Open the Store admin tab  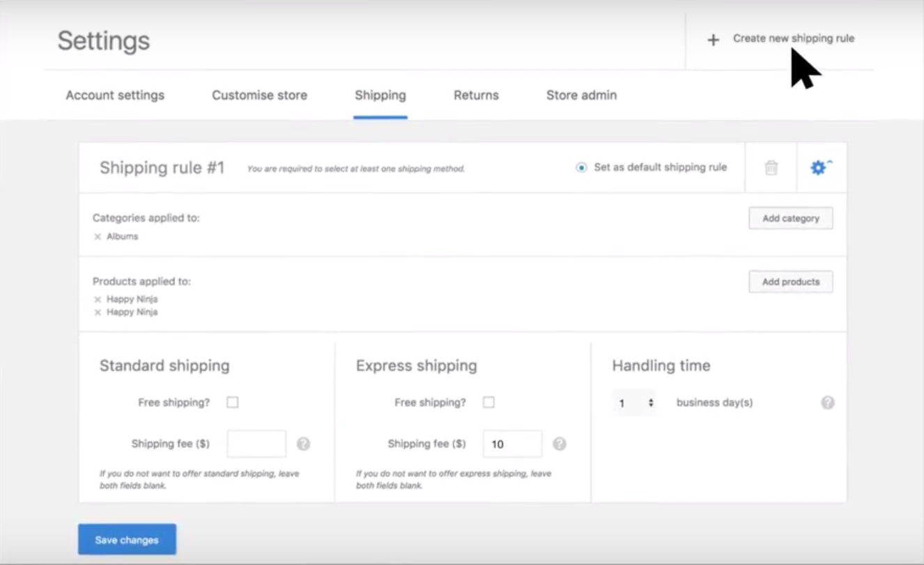[x=581, y=95]
